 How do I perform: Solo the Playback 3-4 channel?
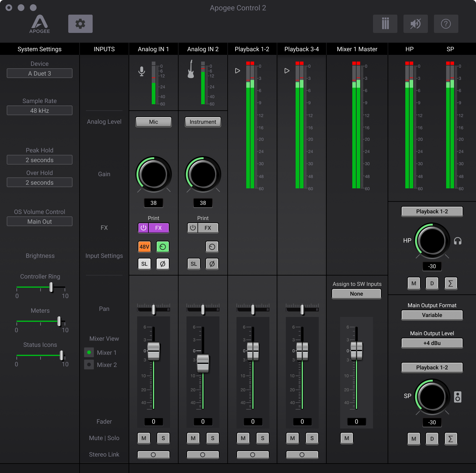click(312, 438)
